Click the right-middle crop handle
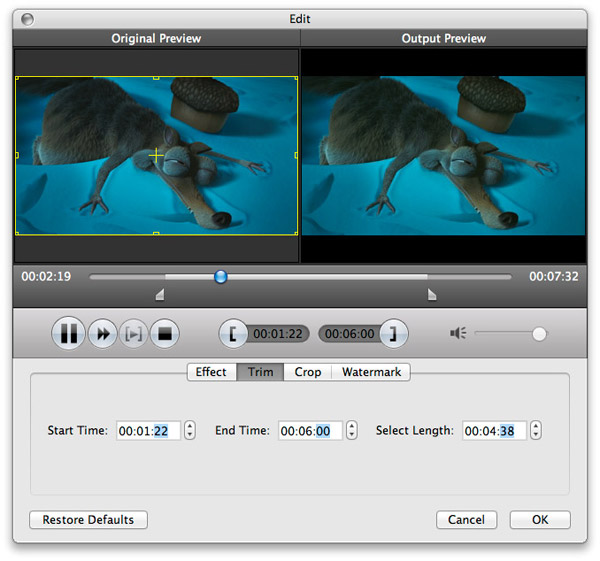The image size is (600, 561). pyautogui.click(x=296, y=155)
